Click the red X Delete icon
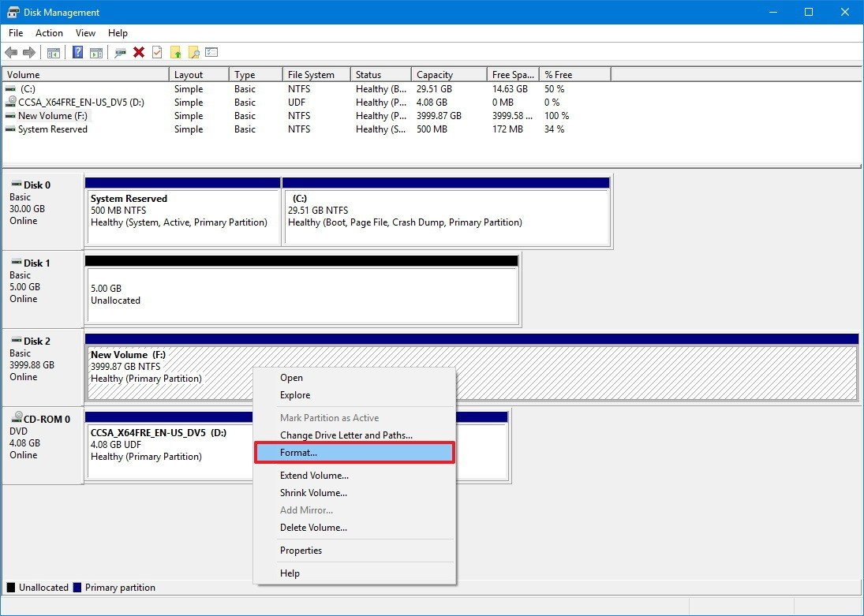Screen dimensions: 864x616 pyautogui.click(x=139, y=52)
